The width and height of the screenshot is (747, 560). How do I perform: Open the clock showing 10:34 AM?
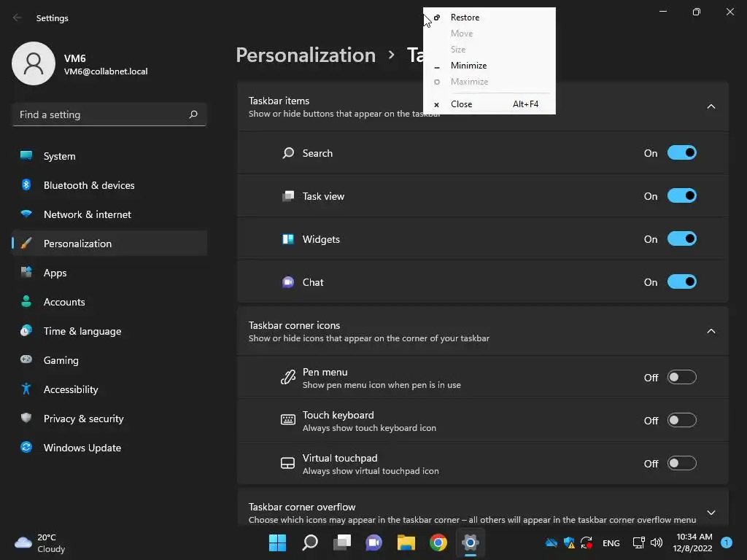pyautogui.click(x=693, y=542)
